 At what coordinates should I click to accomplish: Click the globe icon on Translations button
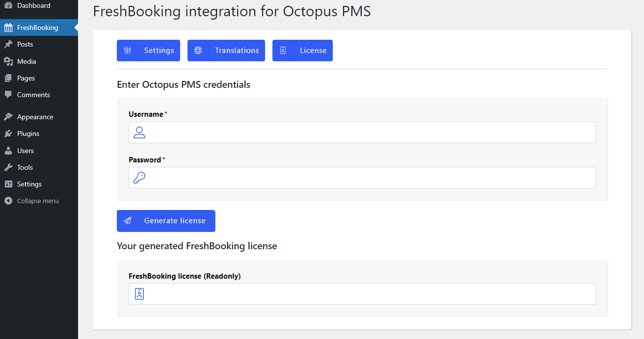coord(198,51)
